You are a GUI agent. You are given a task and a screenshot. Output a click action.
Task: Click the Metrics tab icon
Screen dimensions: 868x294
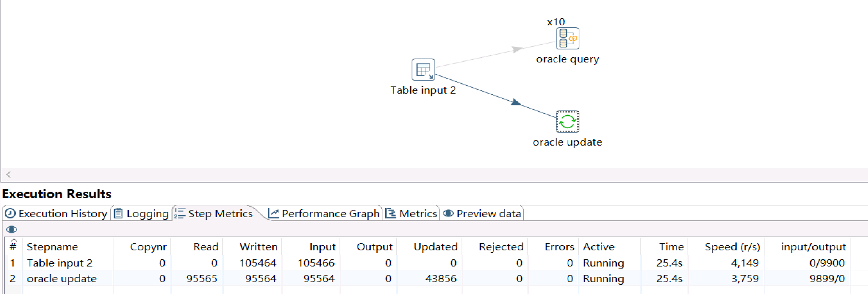[x=391, y=214]
